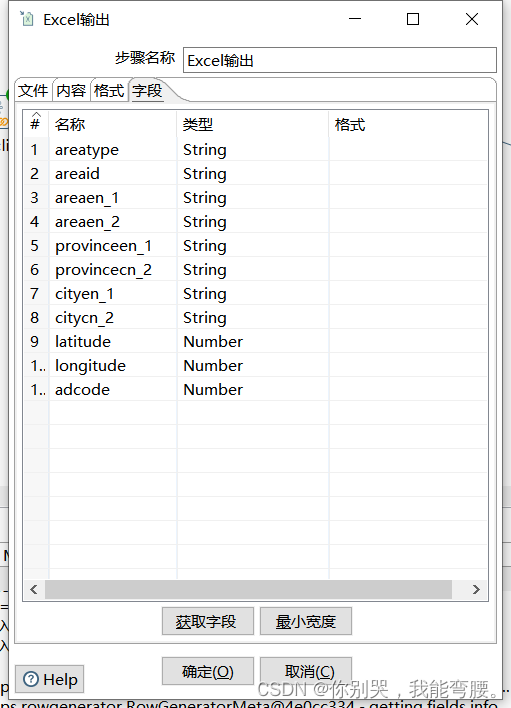Select the 字段 tab
The image size is (511, 708).
[x=147, y=91]
